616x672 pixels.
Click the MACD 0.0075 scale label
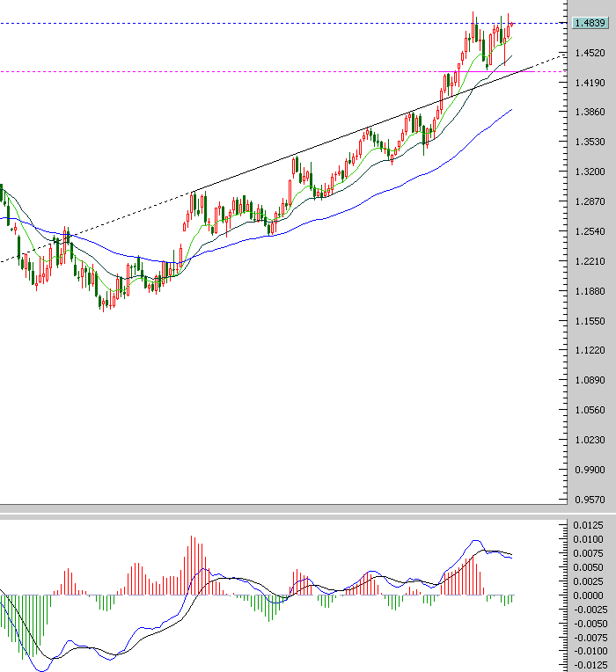(x=588, y=553)
